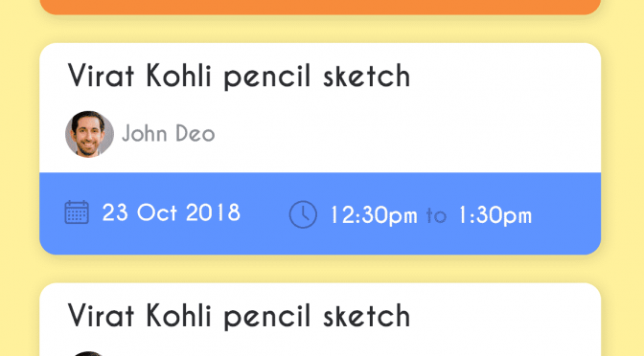Click the clock icon before 12:30pm
This screenshot has width=644, height=356.
[x=303, y=214]
